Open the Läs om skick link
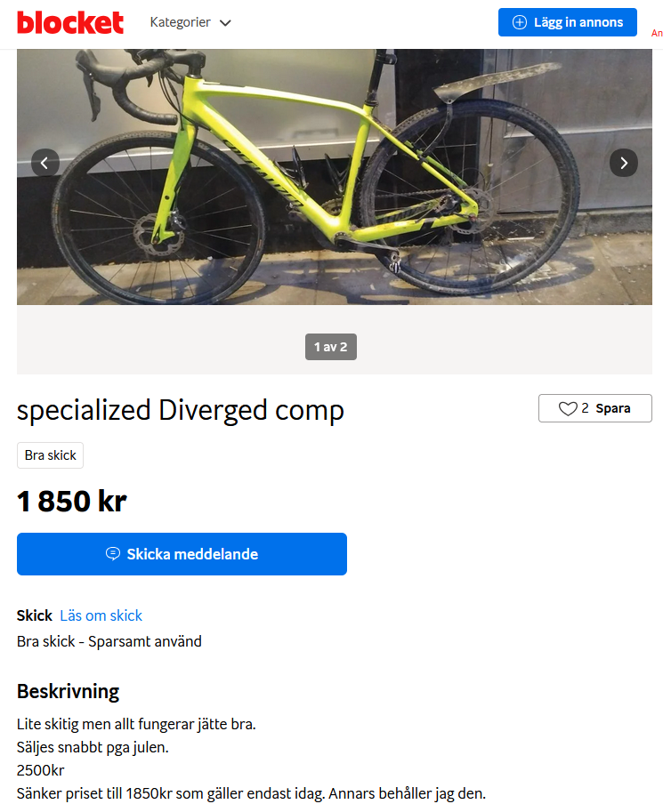663x812 pixels. tap(101, 615)
